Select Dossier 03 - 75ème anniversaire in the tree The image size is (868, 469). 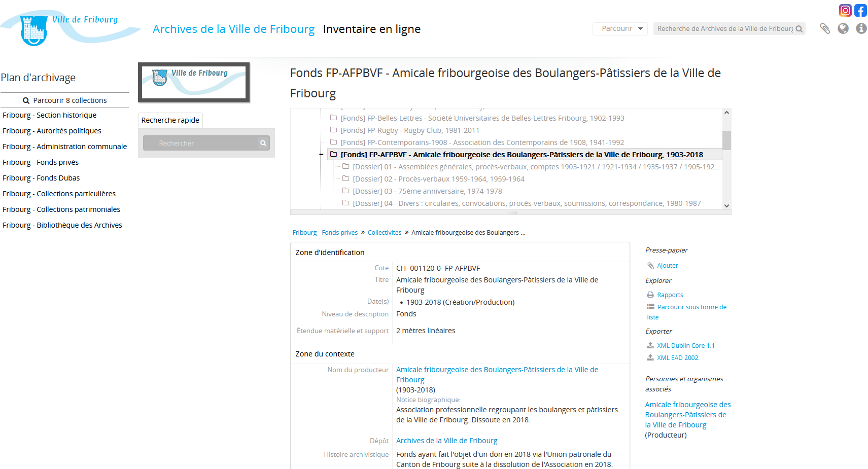tap(427, 191)
